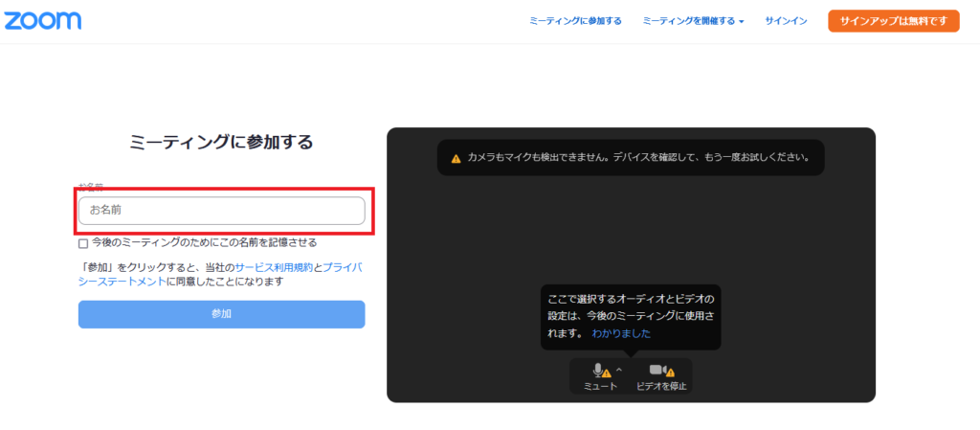This screenshot has width=980, height=430.
Task: Dismiss the tooltip with わかりました
Action: click(621, 333)
